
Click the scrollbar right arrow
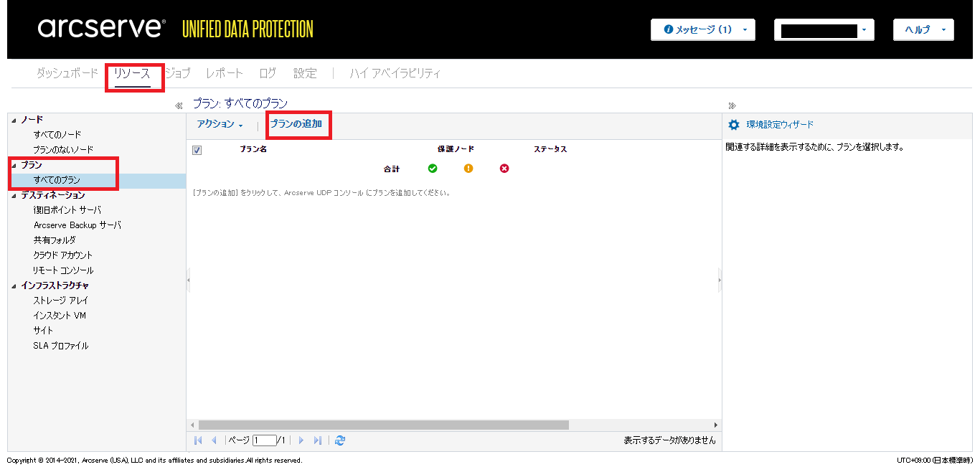[x=716, y=425]
